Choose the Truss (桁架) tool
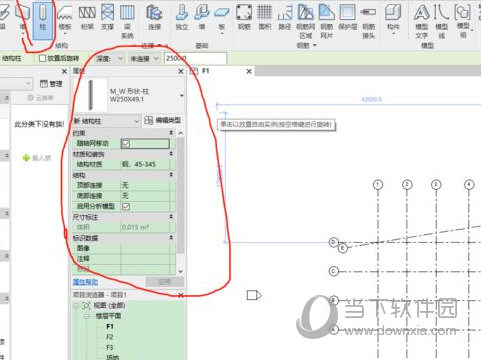481x360 pixels. pyautogui.click(x=87, y=18)
